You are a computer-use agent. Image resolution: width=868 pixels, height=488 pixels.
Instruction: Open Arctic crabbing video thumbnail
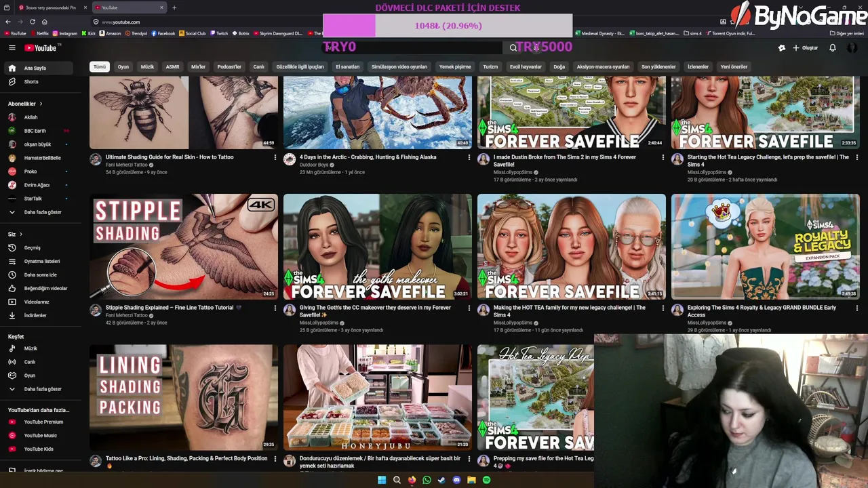click(378, 113)
